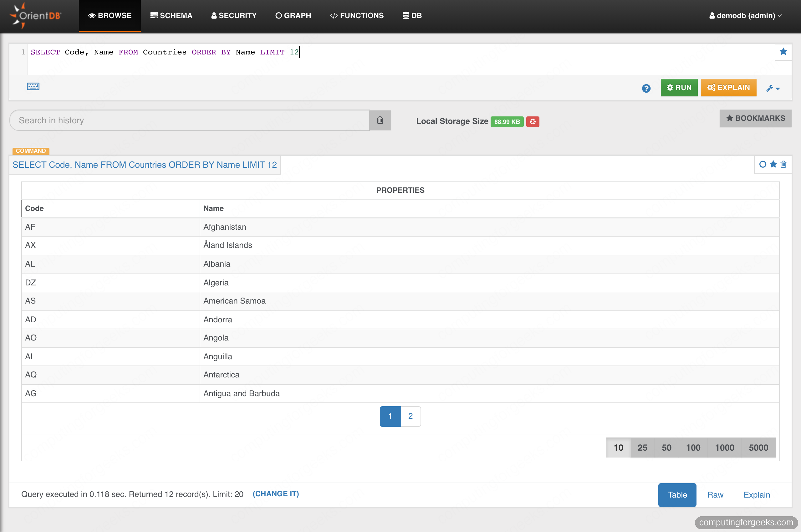The height and width of the screenshot is (532, 801).
Task: Select the Antarctica cell
Action: point(489,375)
